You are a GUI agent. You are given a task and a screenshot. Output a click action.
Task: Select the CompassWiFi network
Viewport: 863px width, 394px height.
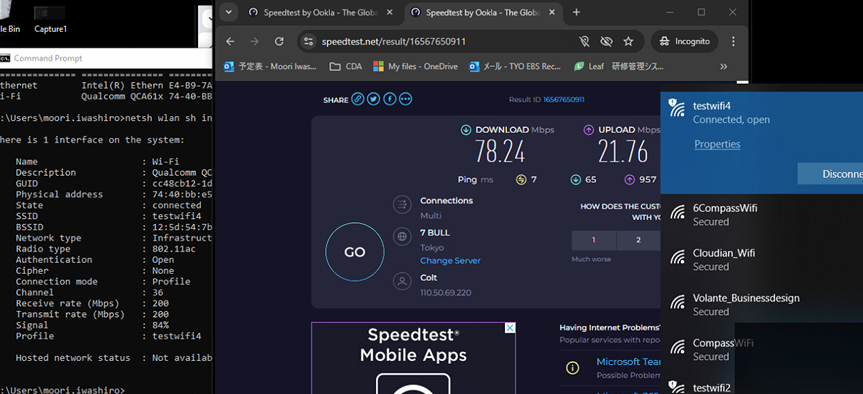click(762, 349)
